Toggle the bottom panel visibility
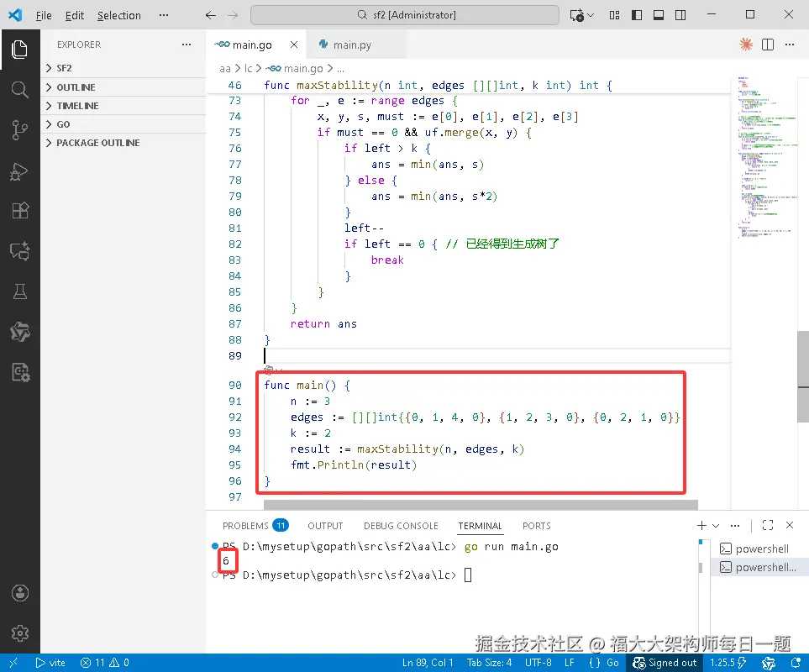The width and height of the screenshot is (809, 672). click(x=659, y=15)
